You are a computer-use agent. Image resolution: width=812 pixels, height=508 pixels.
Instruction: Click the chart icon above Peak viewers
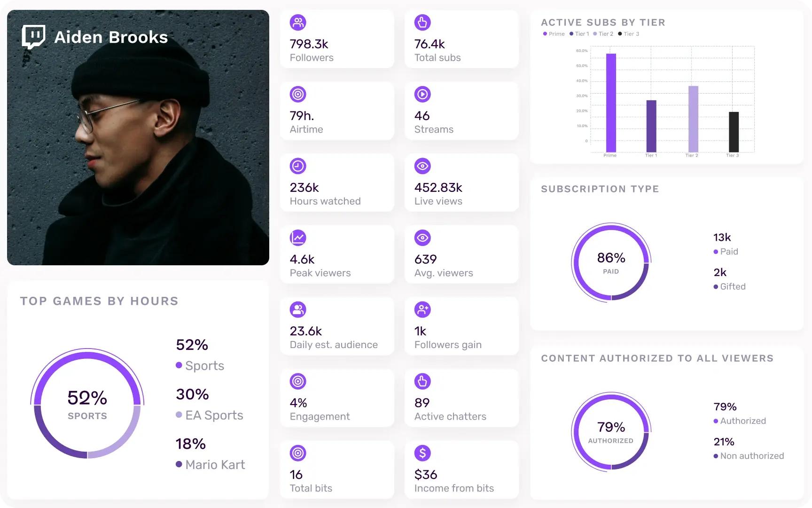[298, 238]
